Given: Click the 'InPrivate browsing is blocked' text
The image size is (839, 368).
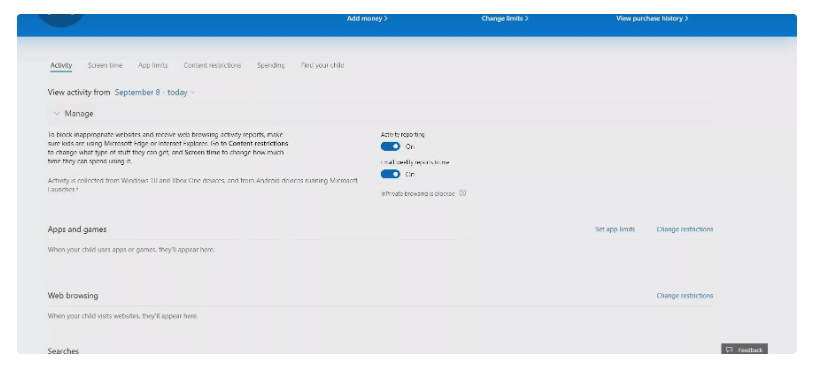Looking at the screenshot, I should pyautogui.click(x=418, y=194).
